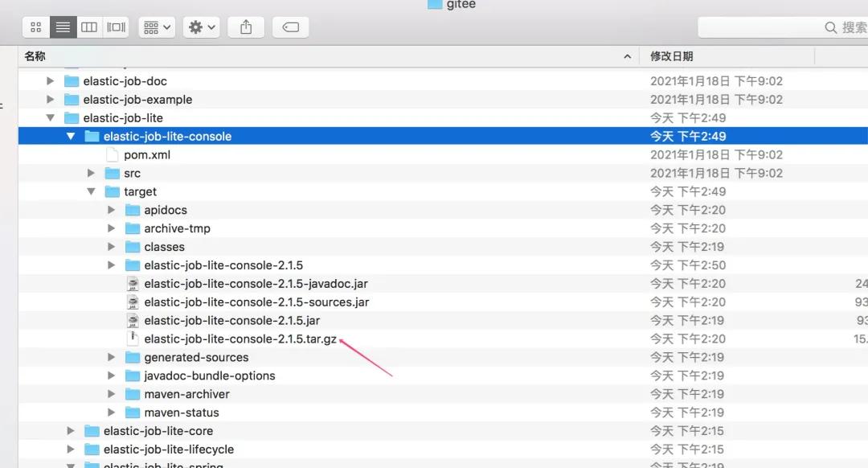Click the Edit Tags toolbar button

point(291,27)
